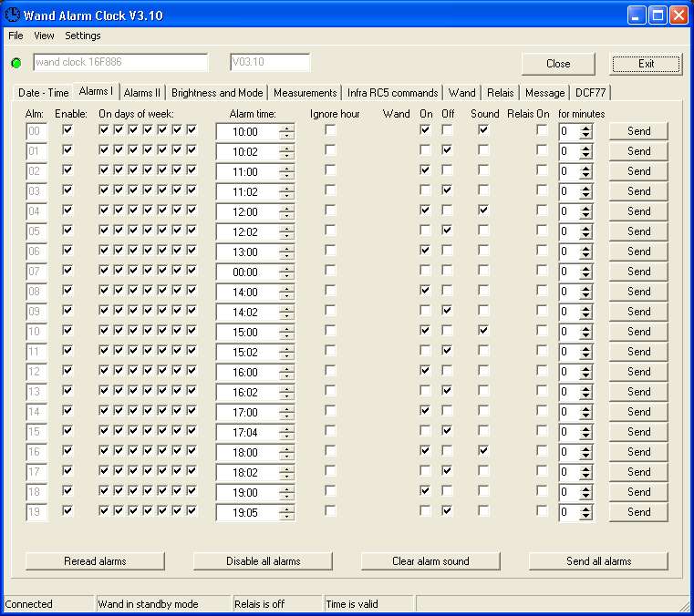This screenshot has height=616, width=694.
Task: Open the DCF77 tab
Action: point(590,93)
